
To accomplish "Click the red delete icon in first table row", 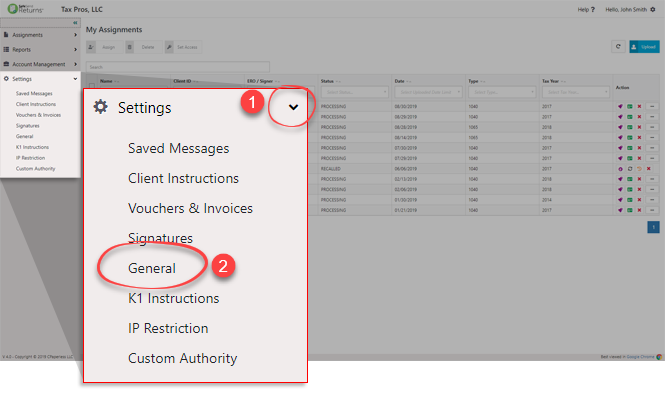I will click(x=638, y=105).
